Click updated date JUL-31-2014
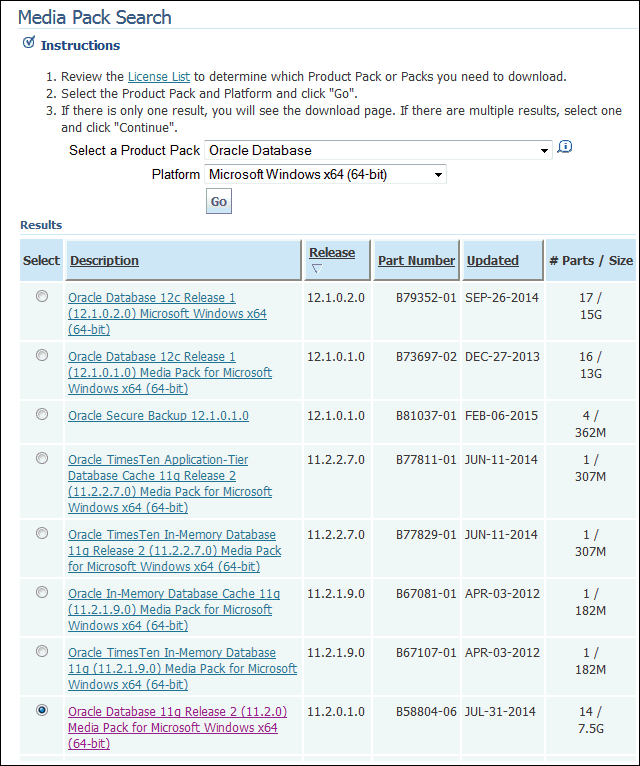 pyautogui.click(x=500, y=712)
